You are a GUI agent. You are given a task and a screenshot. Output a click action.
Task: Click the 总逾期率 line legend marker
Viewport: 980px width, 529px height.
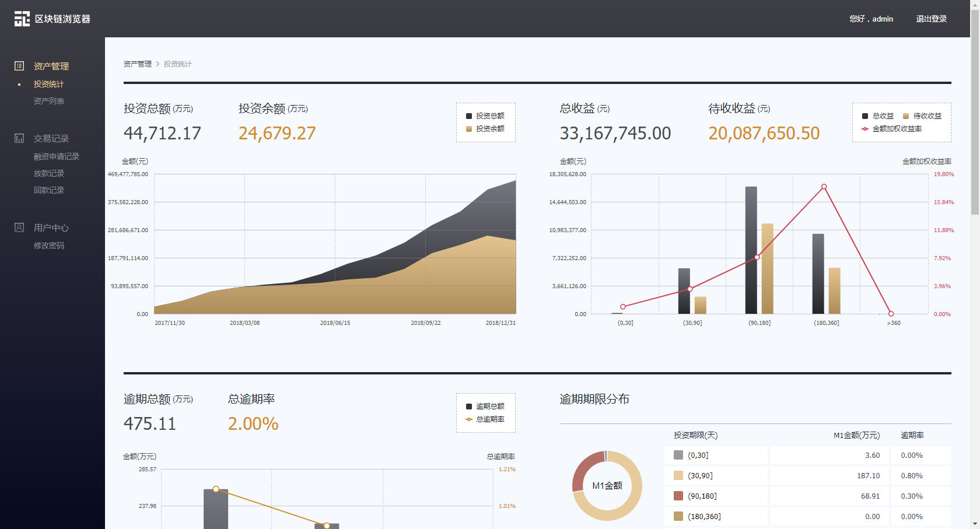[469, 419]
